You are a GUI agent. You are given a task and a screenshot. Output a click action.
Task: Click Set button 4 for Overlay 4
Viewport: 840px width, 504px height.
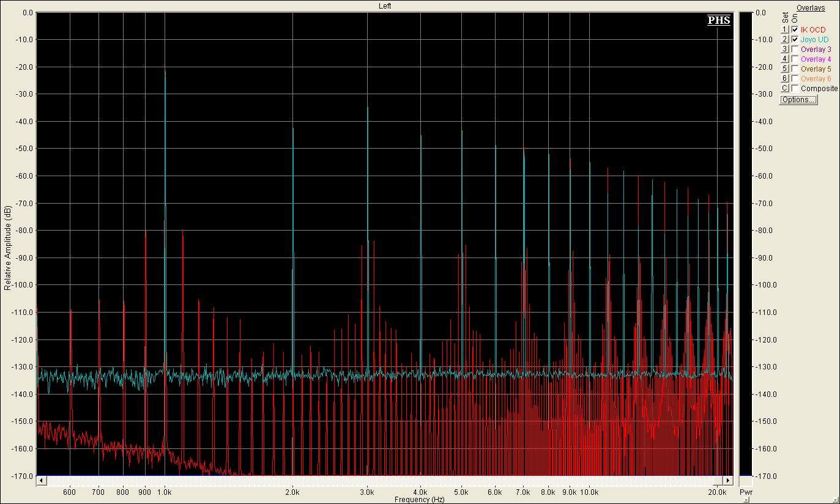(x=784, y=59)
